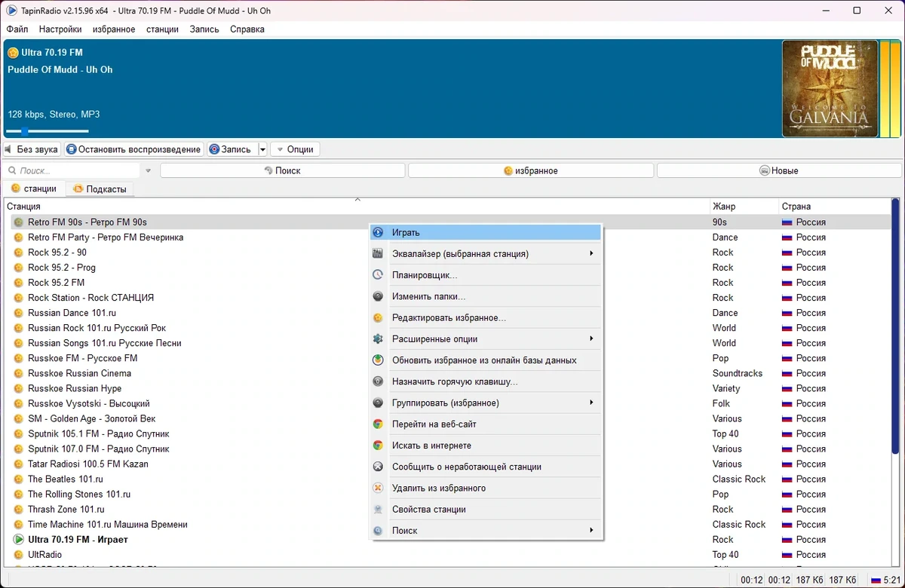Collapse panel using chevron above station list
Screen dimensions: 905x588
(357, 199)
